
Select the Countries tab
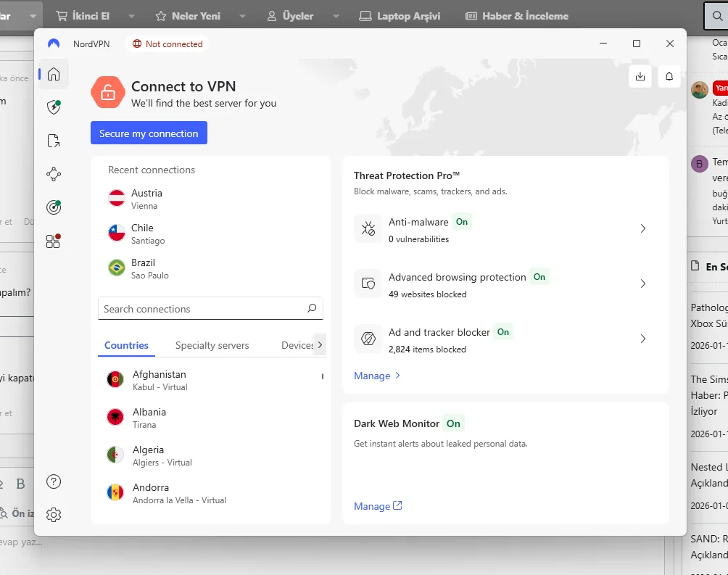(126, 345)
